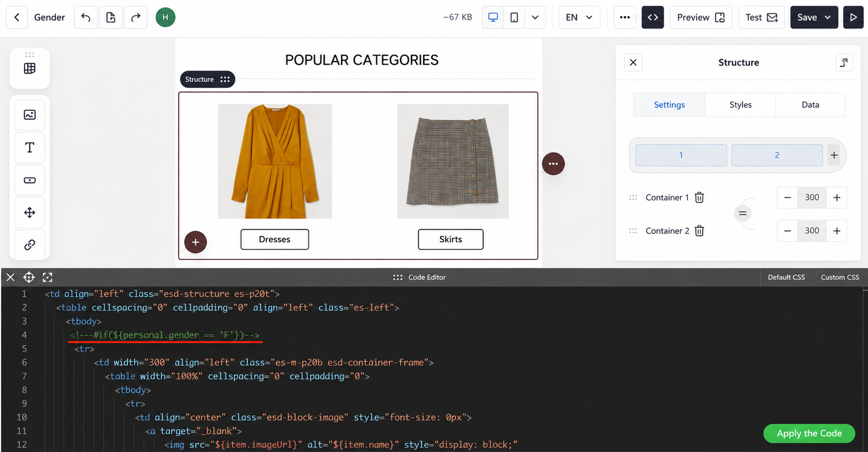
Task: Save the email template
Action: [x=807, y=17]
